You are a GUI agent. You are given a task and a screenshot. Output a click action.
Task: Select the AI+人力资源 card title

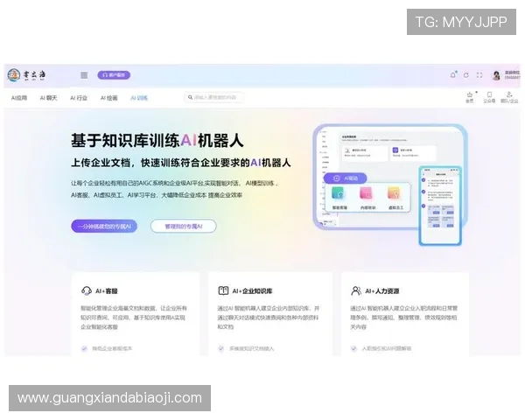click(382, 291)
